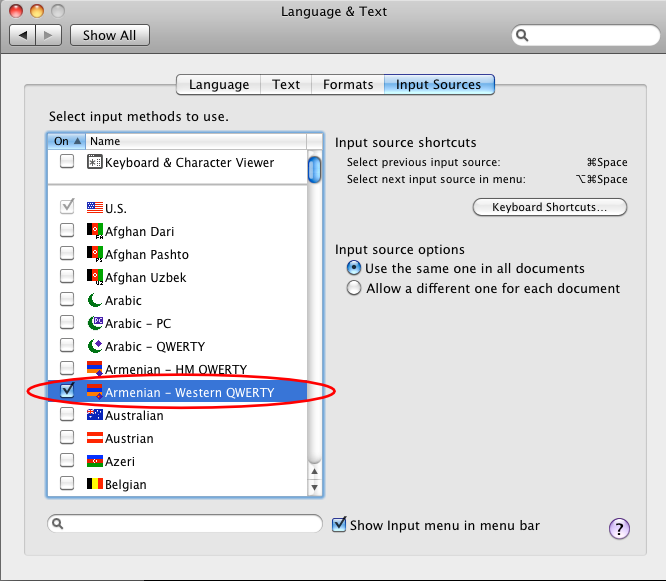The image size is (666, 581).
Task: Open the Formats tab
Action: pos(348,85)
